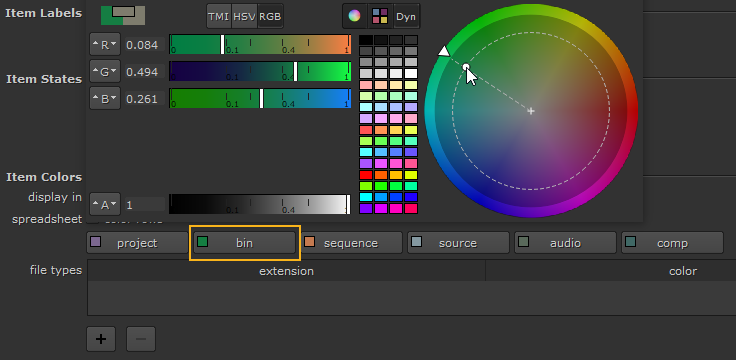This screenshot has width=736, height=361.
Task: Toggle the HSV sliders button
Action: 244,16
